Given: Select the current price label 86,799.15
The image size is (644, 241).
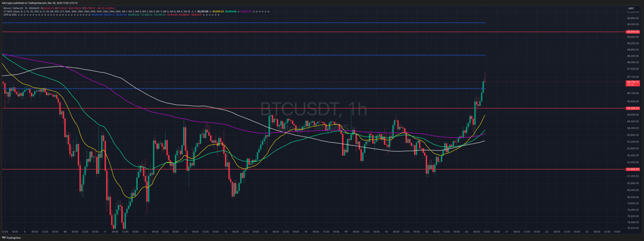Looking at the screenshot, I should (x=633, y=82).
